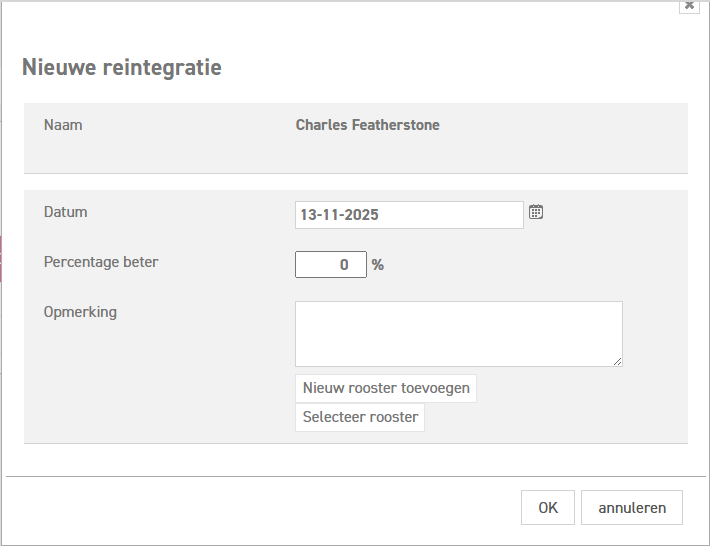Click the Naam label

tap(63, 125)
